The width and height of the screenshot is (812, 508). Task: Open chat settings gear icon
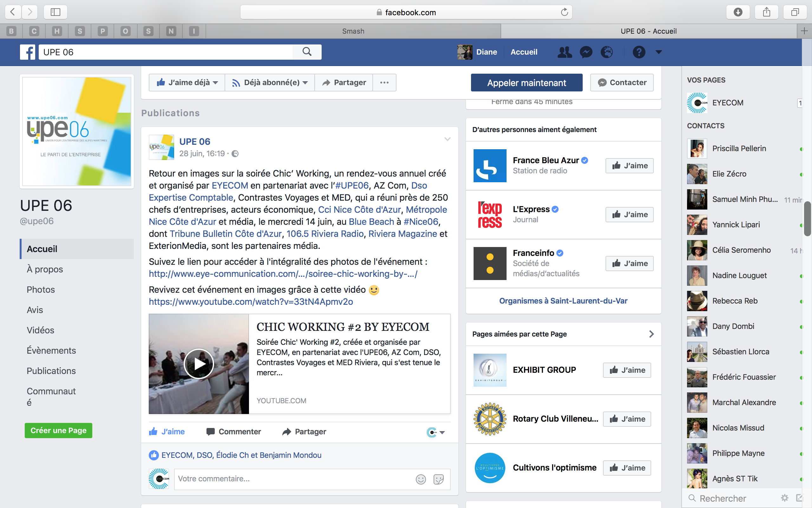(x=784, y=498)
